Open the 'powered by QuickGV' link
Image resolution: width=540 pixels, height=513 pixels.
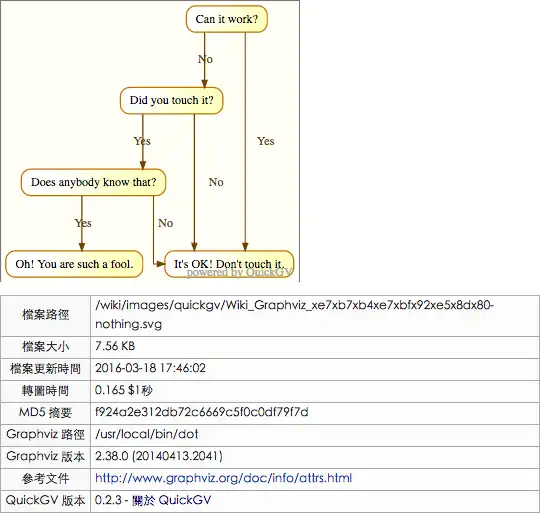(x=239, y=272)
